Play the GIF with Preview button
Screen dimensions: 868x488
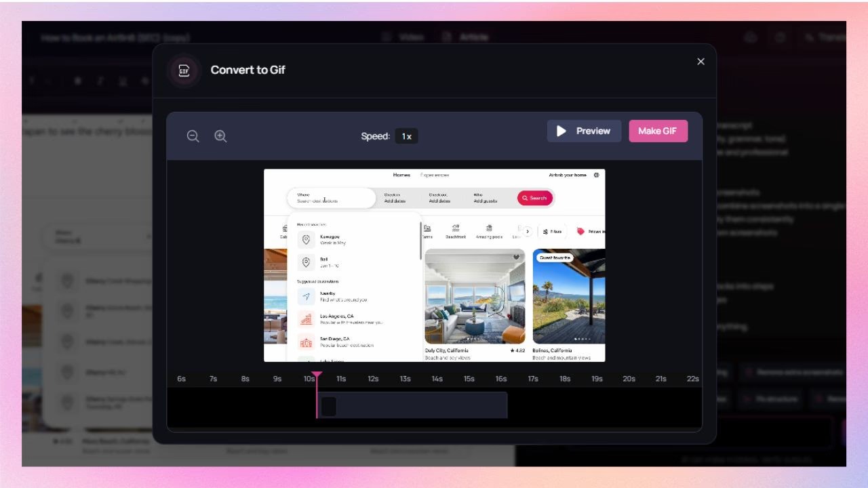[584, 131]
